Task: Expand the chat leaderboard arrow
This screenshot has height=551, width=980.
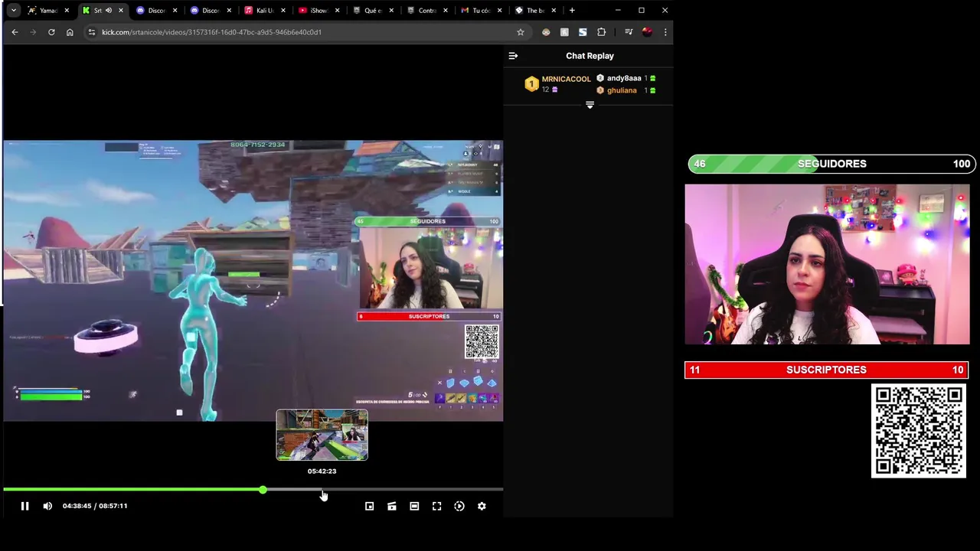Action: tap(590, 105)
